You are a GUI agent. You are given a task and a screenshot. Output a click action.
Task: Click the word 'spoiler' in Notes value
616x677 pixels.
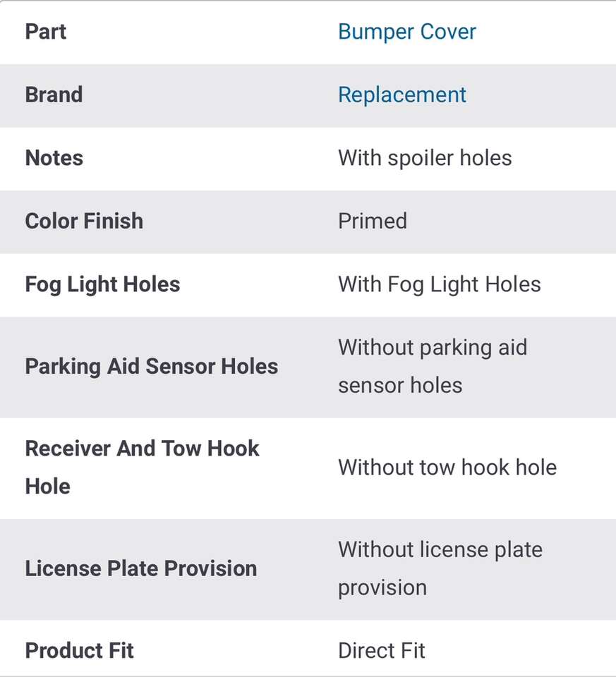421,158
